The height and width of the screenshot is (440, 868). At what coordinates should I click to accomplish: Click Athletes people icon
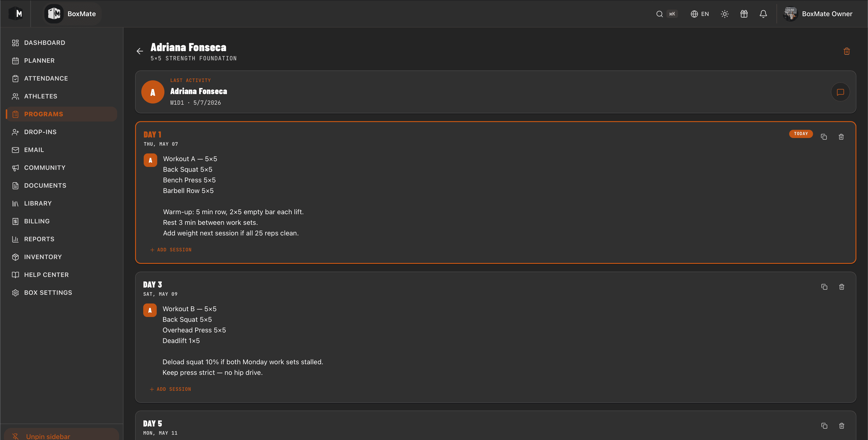click(15, 96)
